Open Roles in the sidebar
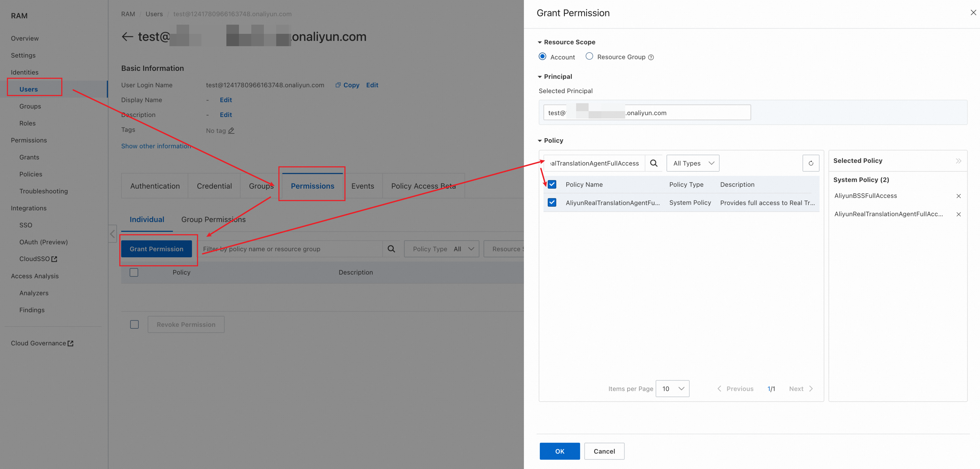Viewport: 980px width, 469px height. click(27, 123)
